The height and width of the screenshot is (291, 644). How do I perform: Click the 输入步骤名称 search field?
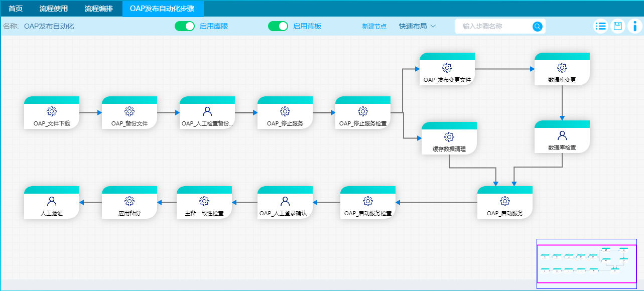[x=494, y=27]
